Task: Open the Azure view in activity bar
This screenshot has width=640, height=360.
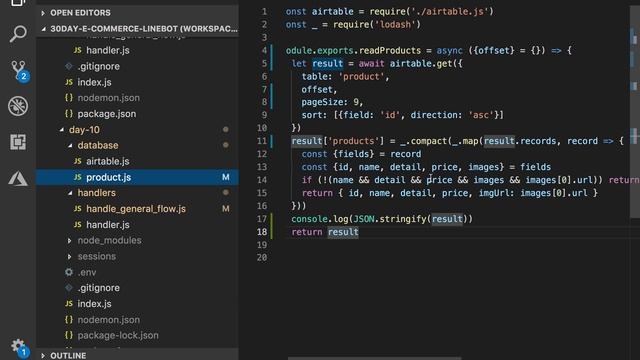Action: tap(18, 178)
